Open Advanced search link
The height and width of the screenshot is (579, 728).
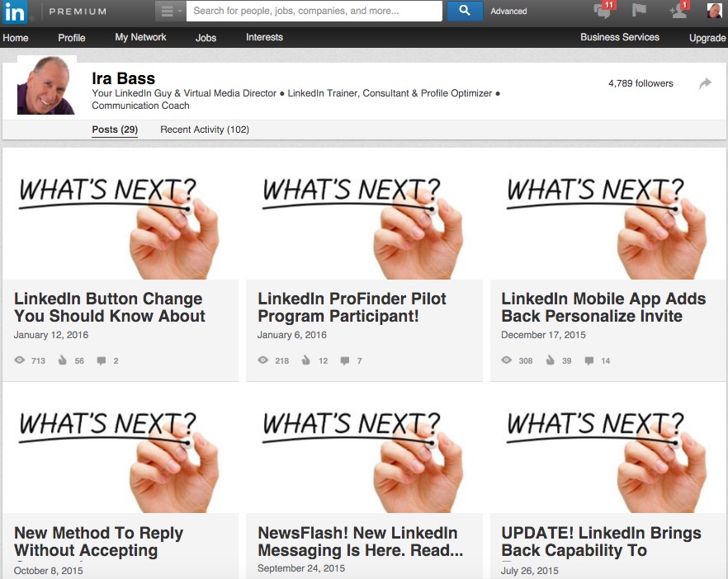[x=508, y=12]
